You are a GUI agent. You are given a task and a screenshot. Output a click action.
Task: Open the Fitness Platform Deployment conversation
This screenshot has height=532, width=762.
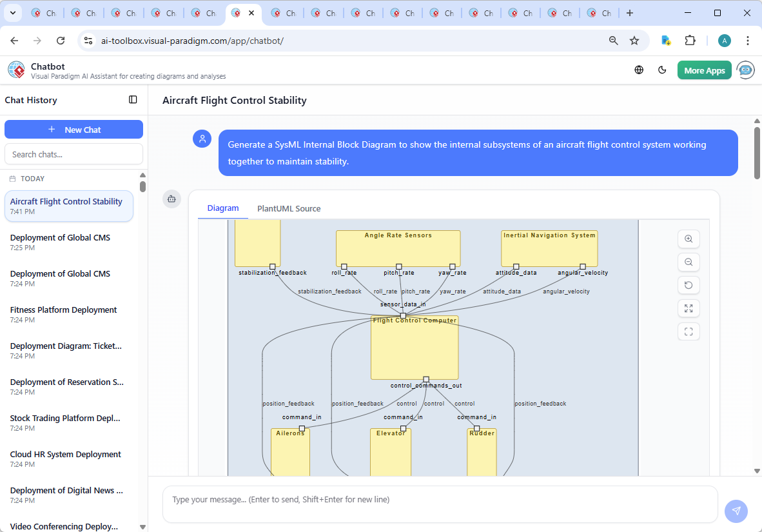coord(63,314)
